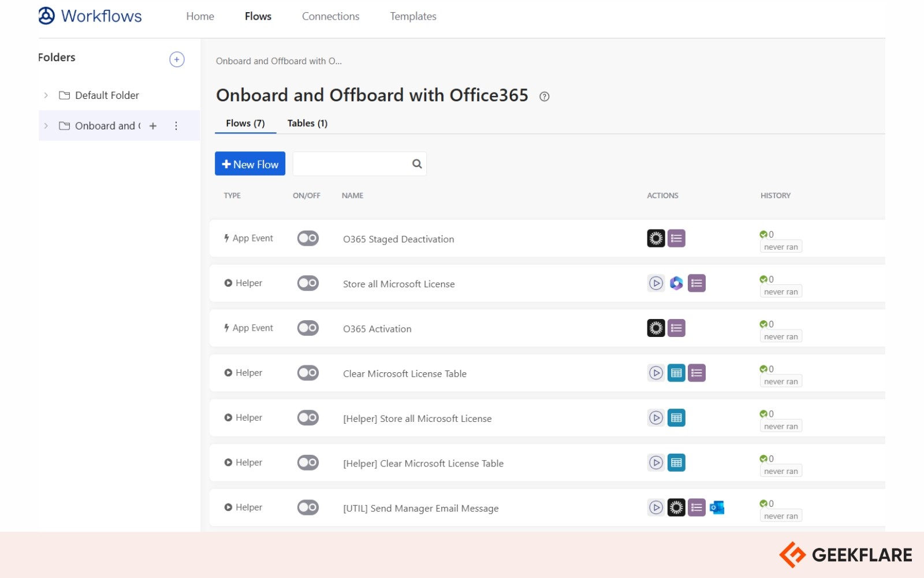The image size is (924, 578).
Task: Open the O365 Activation flow name
Action: click(377, 329)
